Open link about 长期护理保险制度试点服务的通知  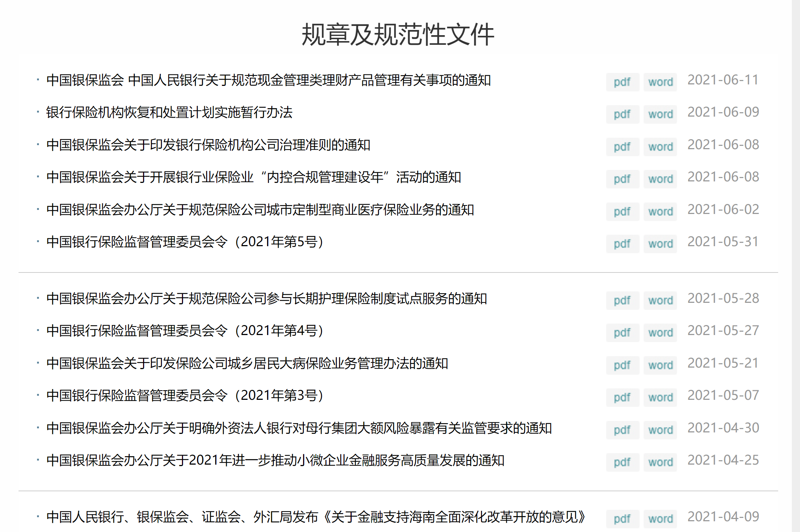click(x=267, y=298)
